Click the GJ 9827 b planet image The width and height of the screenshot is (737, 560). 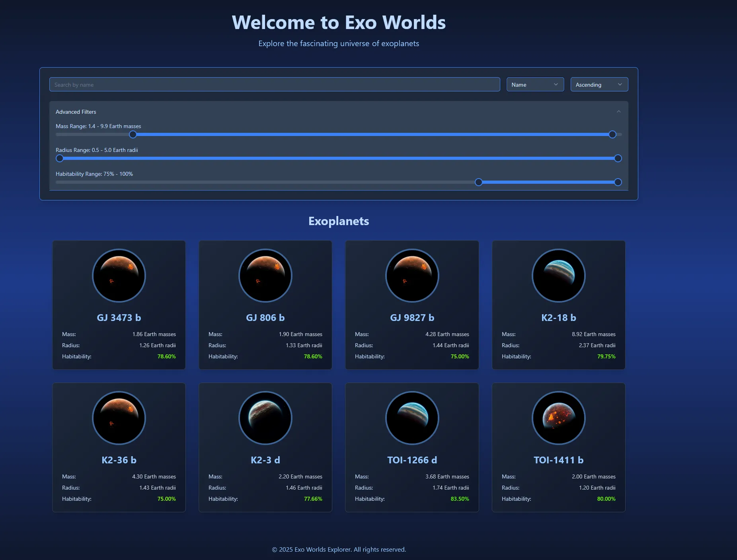click(412, 276)
